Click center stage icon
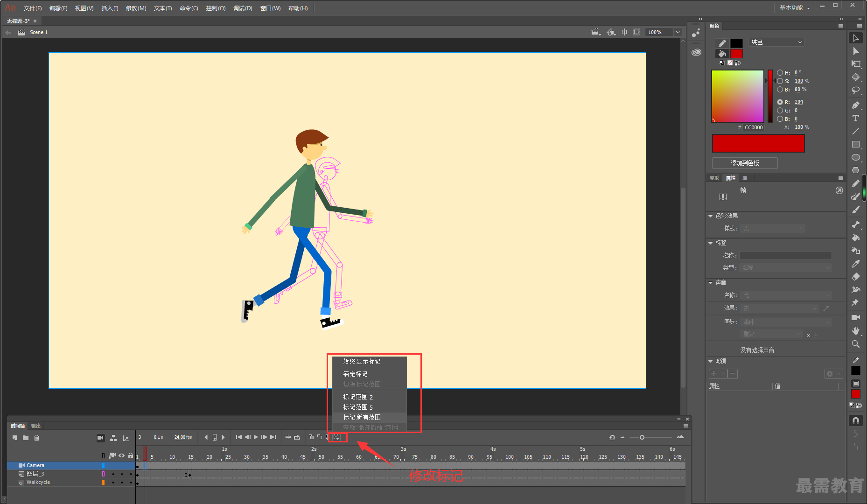867x504 pixels. pyautogui.click(x=624, y=32)
